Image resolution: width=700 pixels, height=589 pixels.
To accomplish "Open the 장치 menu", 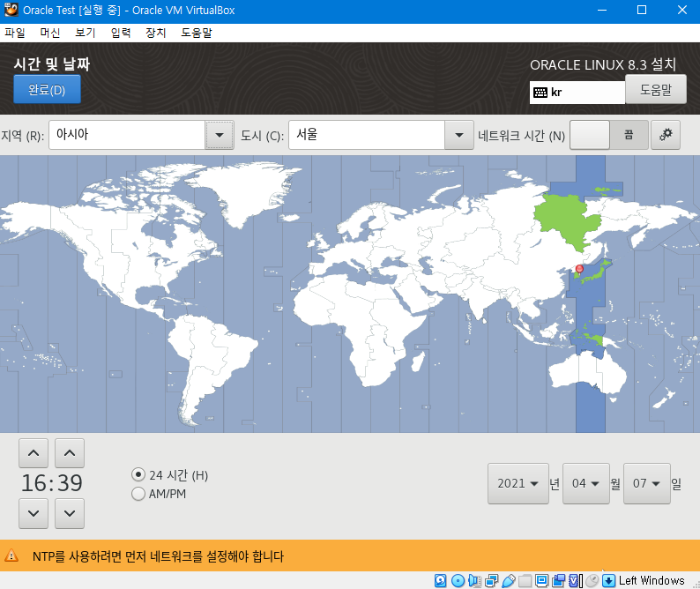I will [x=156, y=33].
